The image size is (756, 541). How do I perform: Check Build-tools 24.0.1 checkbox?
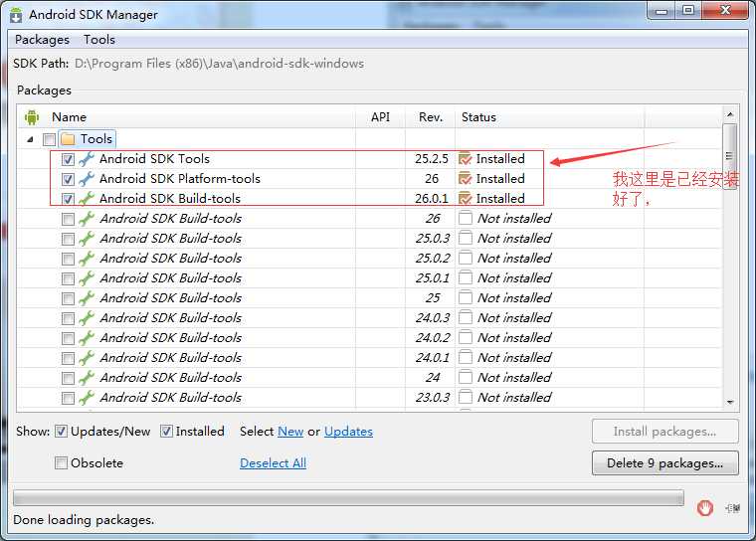68,358
